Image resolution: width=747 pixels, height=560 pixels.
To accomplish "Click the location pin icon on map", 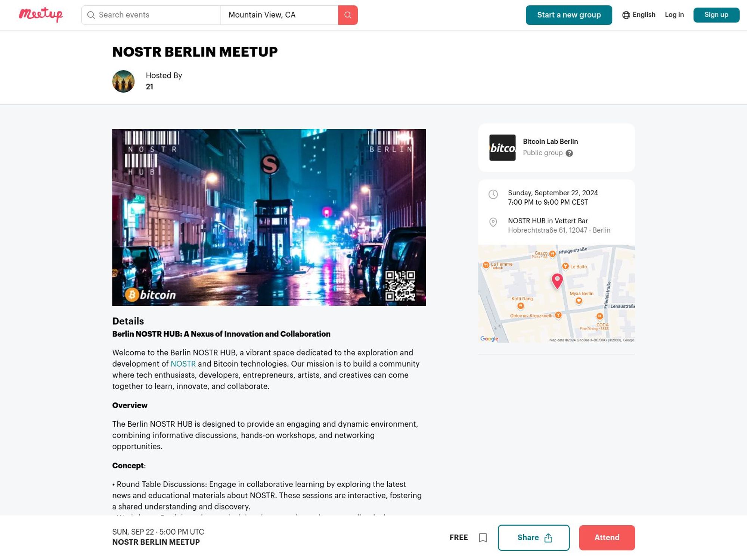I will [557, 280].
